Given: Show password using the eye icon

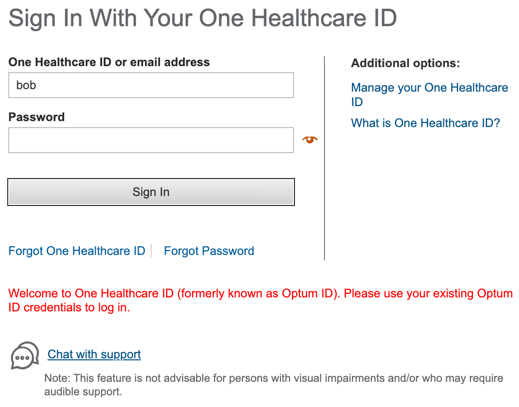Looking at the screenshot, I should [x=310, y=139].
